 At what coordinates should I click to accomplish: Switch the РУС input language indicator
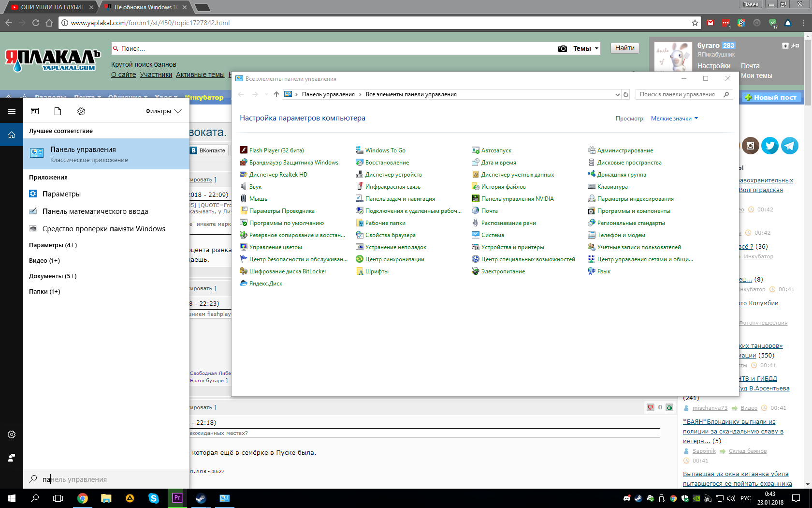(x=746, y=498)
